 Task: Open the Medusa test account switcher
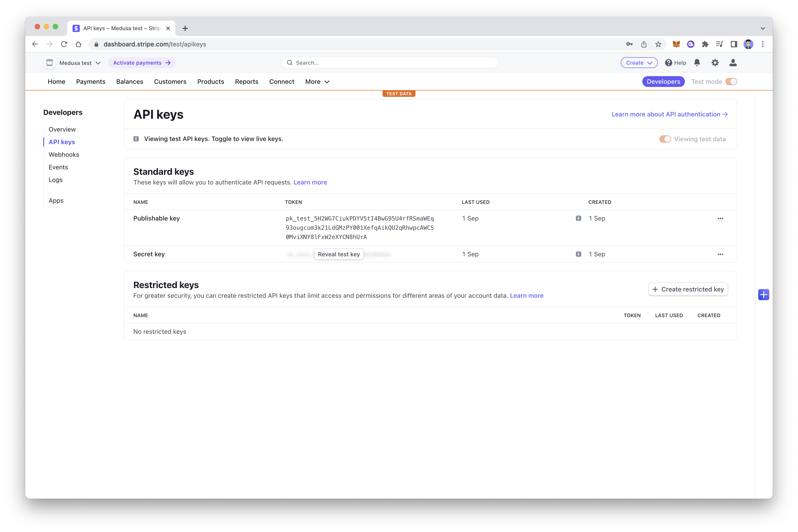click(x=79, y=62)
